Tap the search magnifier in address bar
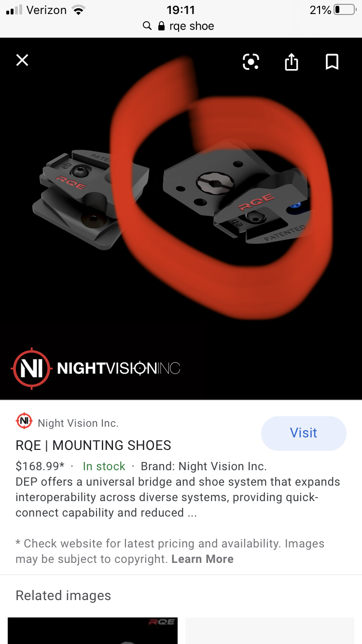362x644 pixels. 147,26
